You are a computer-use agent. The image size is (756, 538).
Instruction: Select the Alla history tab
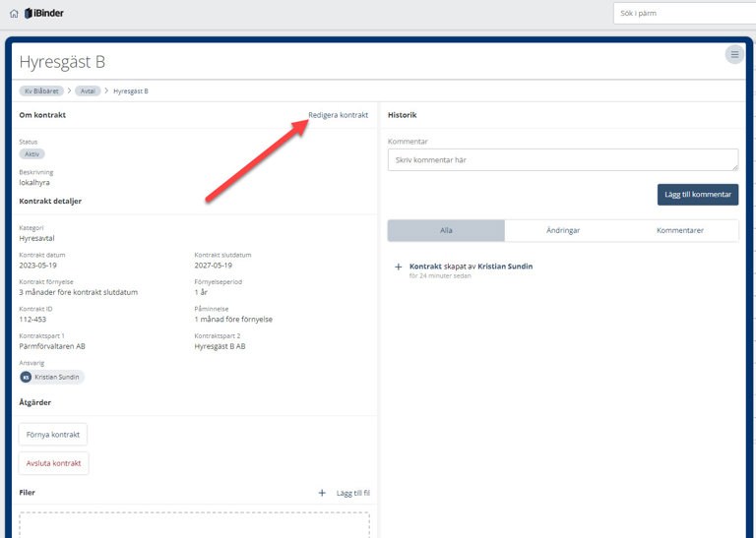pyautogui.click(x=446, y=230)
